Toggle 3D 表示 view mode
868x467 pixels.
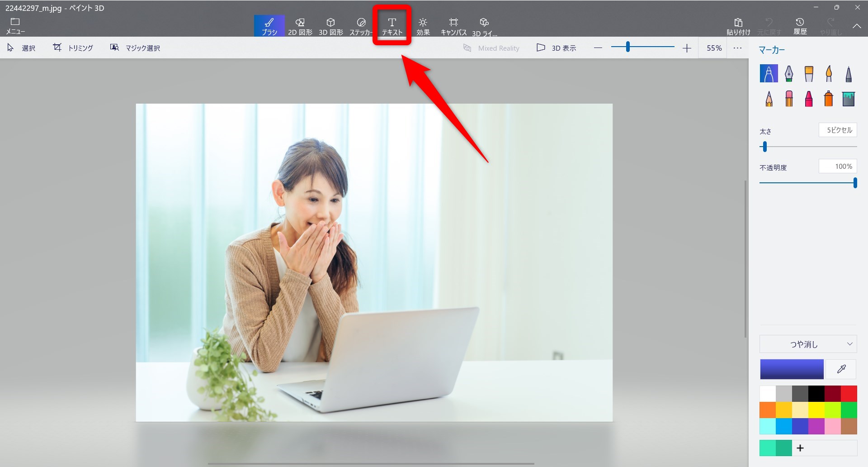[x=557, y=48]
